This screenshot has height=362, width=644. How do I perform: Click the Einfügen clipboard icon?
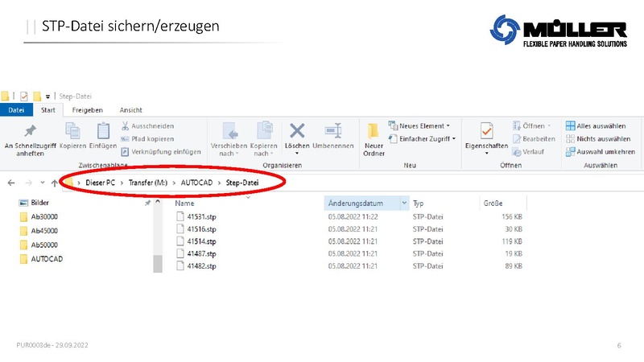tap(103, 133)
